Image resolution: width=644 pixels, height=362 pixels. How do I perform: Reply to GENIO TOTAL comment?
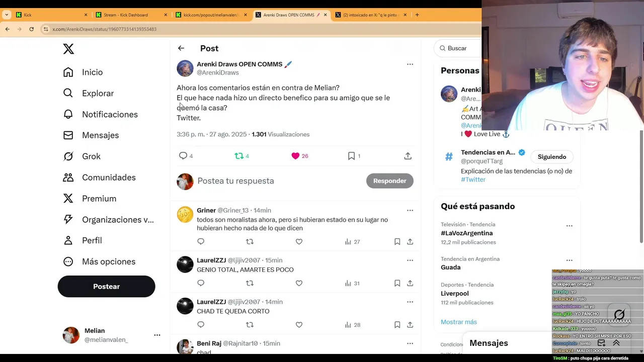(x=201, y=283)
